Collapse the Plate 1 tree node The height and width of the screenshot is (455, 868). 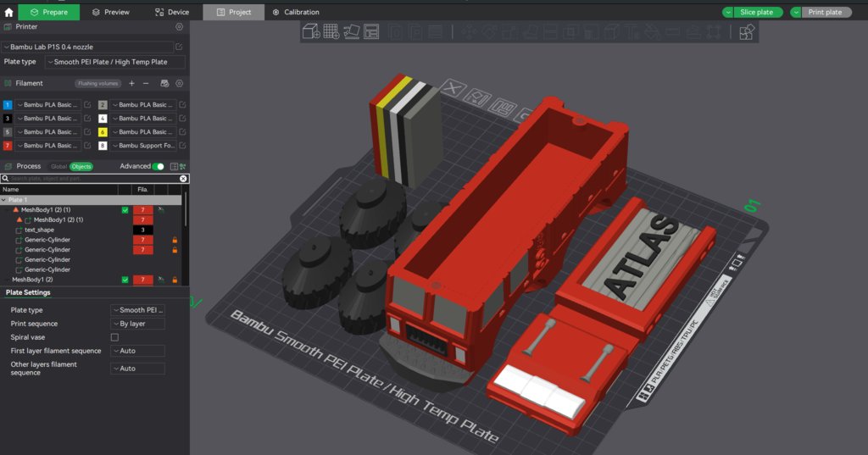click(4, 200)
